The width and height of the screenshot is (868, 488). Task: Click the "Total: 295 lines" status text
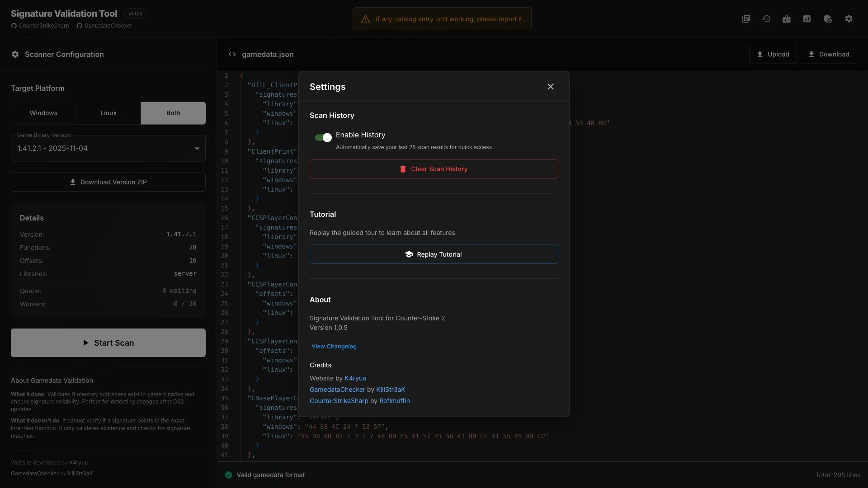[838, 475]
